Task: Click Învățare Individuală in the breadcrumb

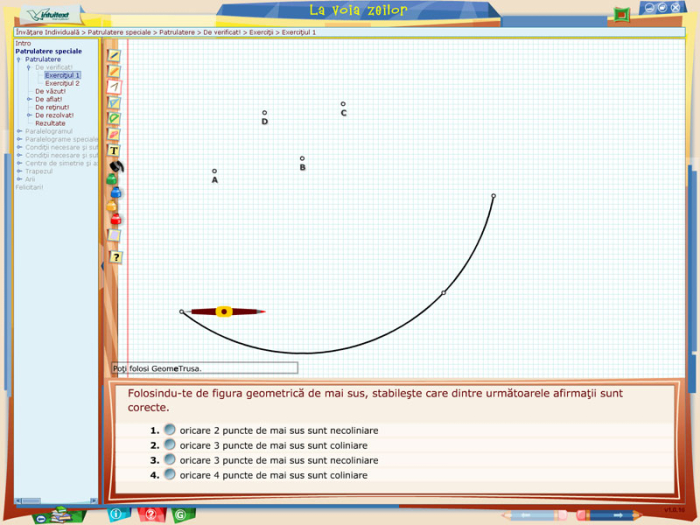Action: pos(48,33)
